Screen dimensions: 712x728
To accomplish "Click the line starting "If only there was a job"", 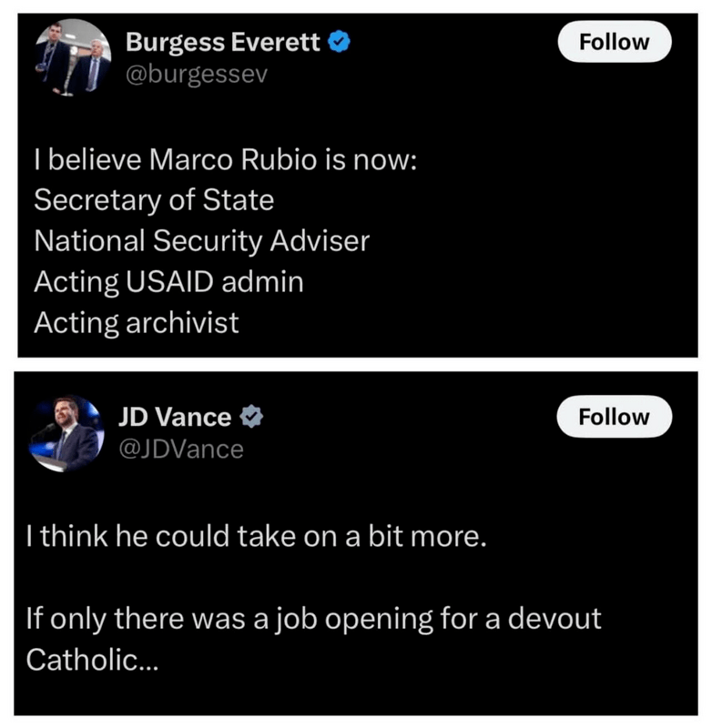I will 314,620.
